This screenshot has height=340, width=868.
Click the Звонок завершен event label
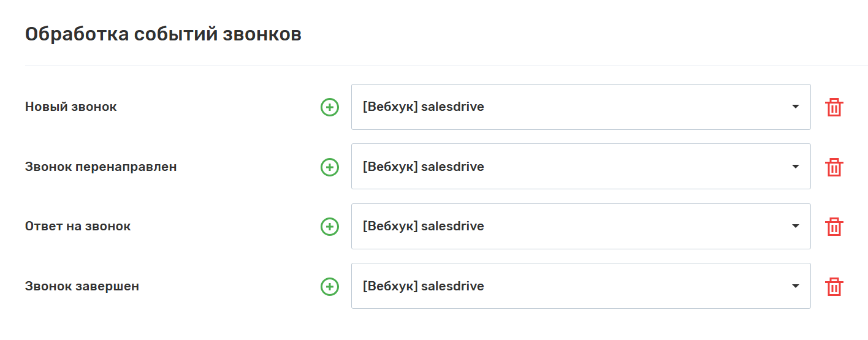82,286
